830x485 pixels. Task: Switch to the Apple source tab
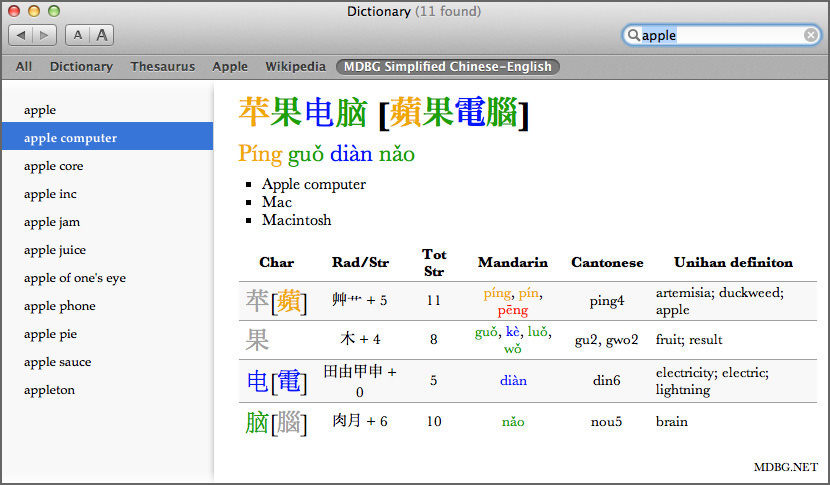(x=230, y=67)
